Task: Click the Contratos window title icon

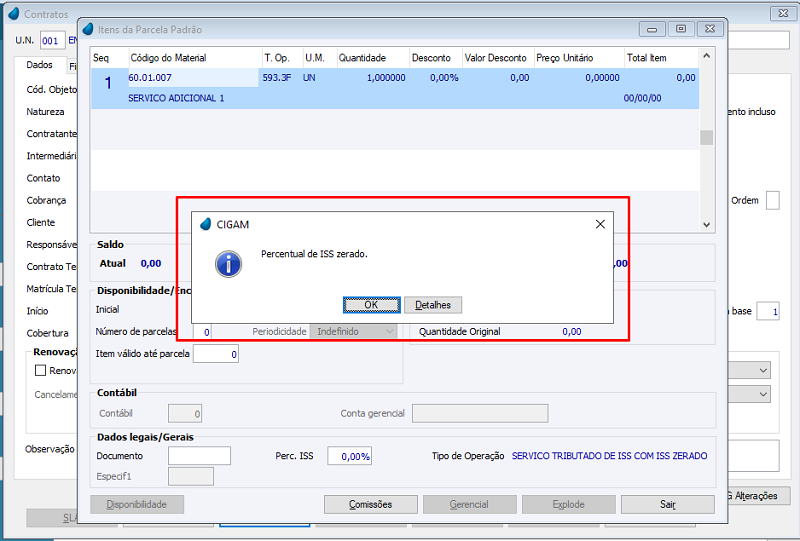Action: 14,14
